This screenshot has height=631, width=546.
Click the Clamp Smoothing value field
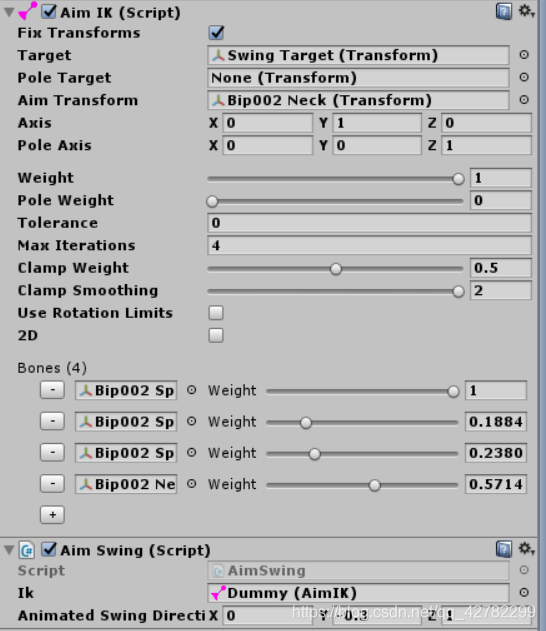point(501,291)
